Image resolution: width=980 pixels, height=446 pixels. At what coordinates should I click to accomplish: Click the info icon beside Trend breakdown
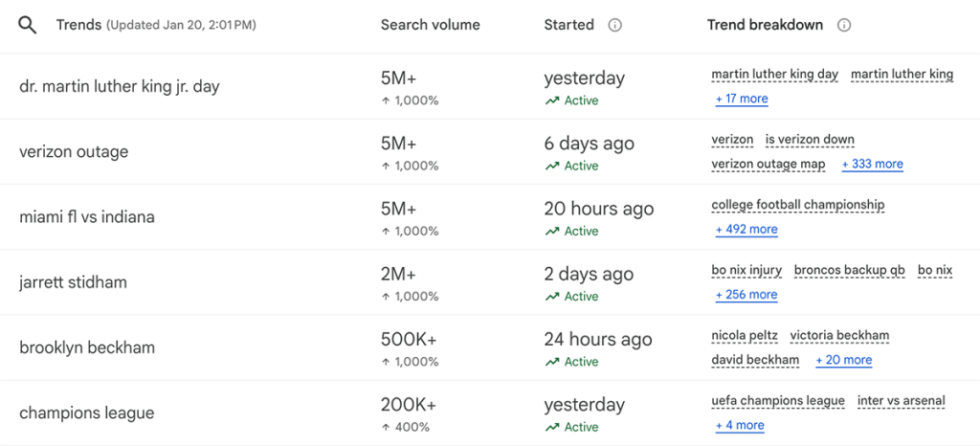coord(843,26)
